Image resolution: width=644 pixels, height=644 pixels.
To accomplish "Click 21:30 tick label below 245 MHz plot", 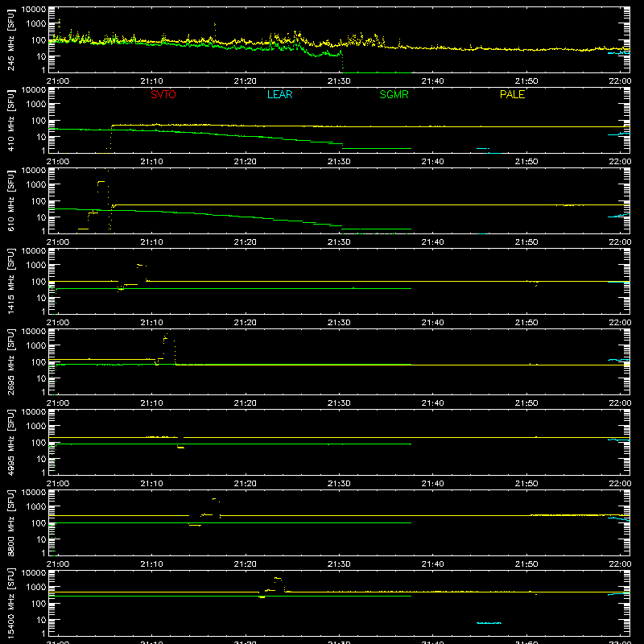I will click(339, 81).
